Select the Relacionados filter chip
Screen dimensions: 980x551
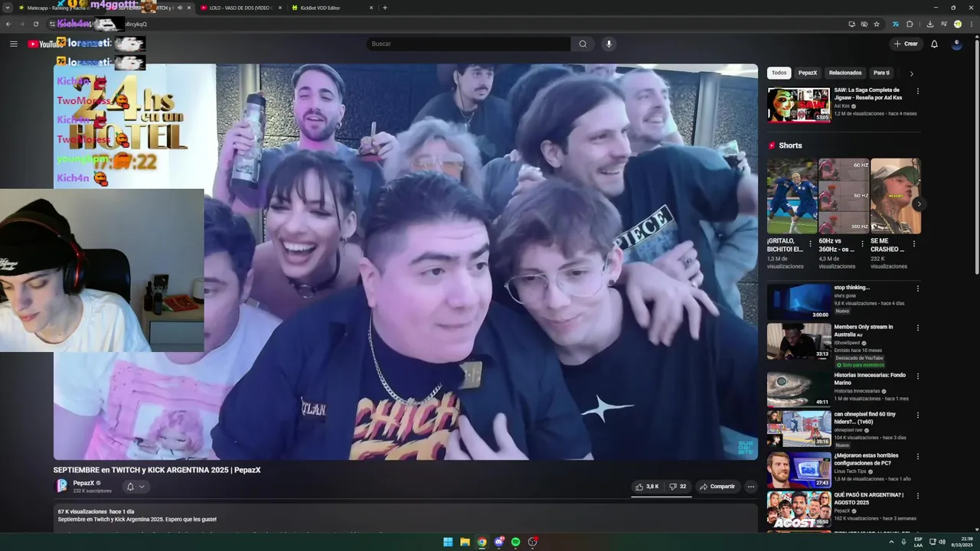coord(845,73)
